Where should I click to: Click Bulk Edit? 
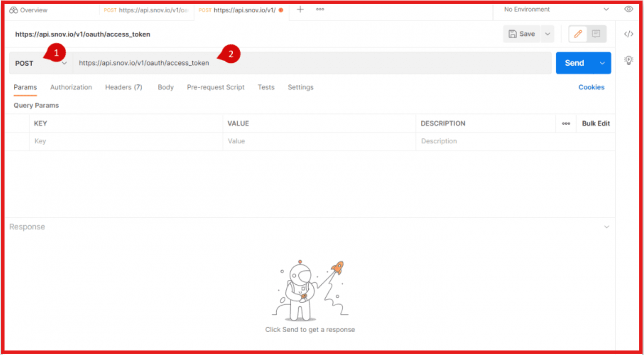pyautogui.click(x=596, y=123)
